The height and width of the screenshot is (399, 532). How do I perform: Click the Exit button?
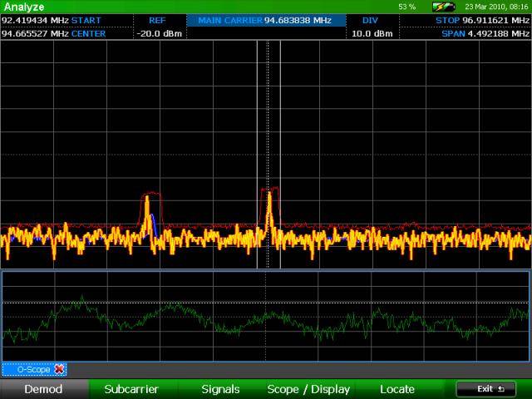click(x=485, y=389)
